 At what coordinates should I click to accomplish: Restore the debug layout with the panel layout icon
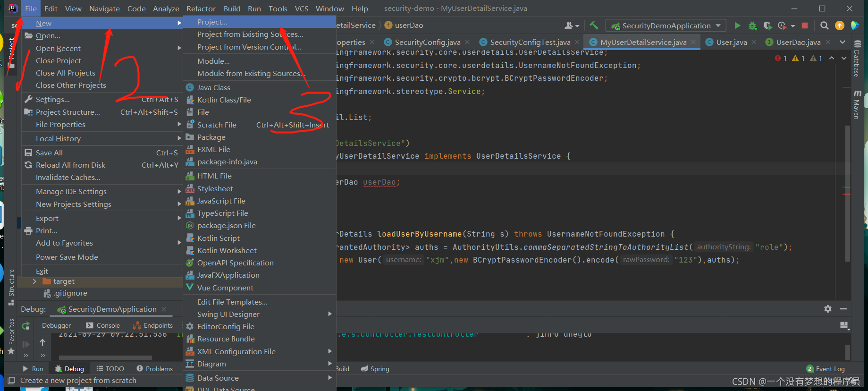coord(844,325)
